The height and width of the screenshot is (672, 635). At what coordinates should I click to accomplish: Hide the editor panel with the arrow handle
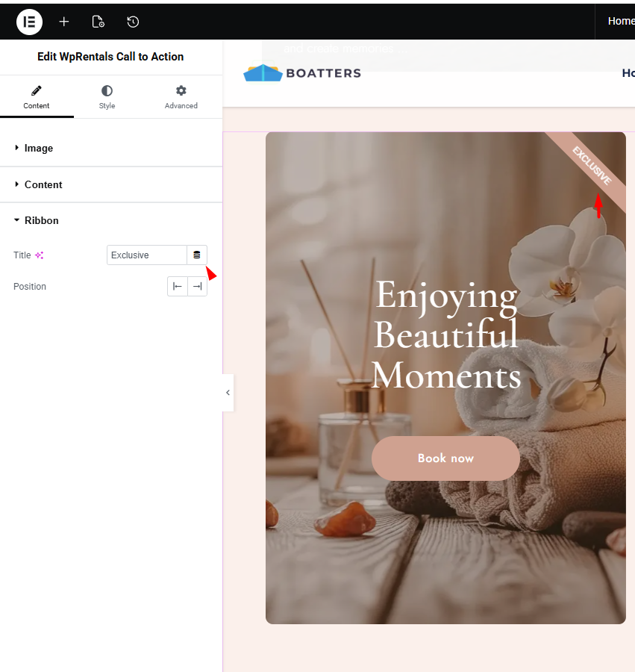pos(228,392)
